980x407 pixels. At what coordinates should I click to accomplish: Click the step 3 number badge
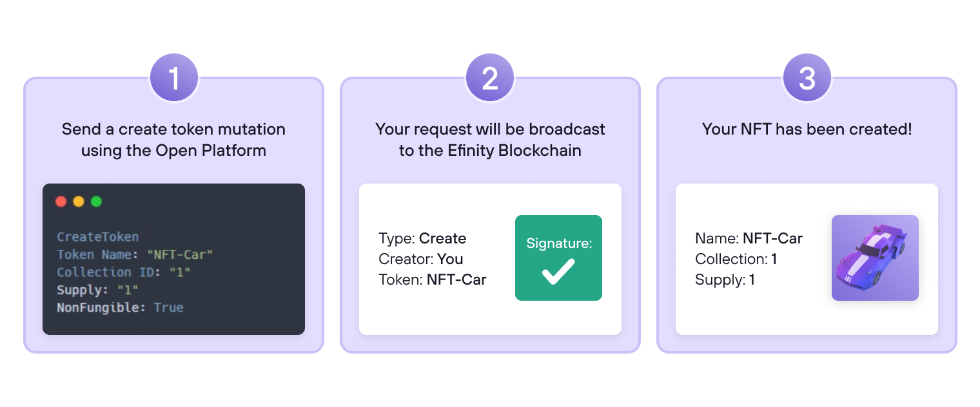click(x=807, y=78)
